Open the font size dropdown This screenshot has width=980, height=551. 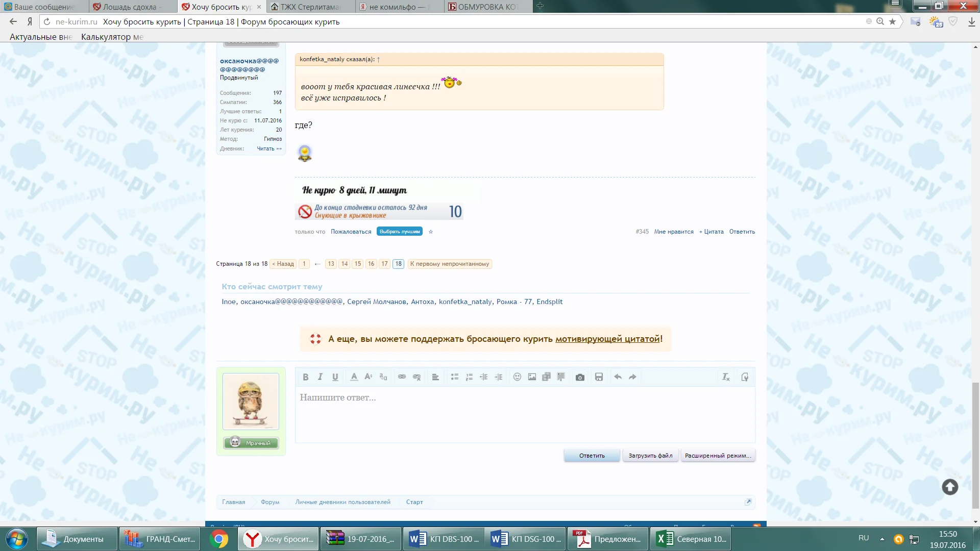368,377
